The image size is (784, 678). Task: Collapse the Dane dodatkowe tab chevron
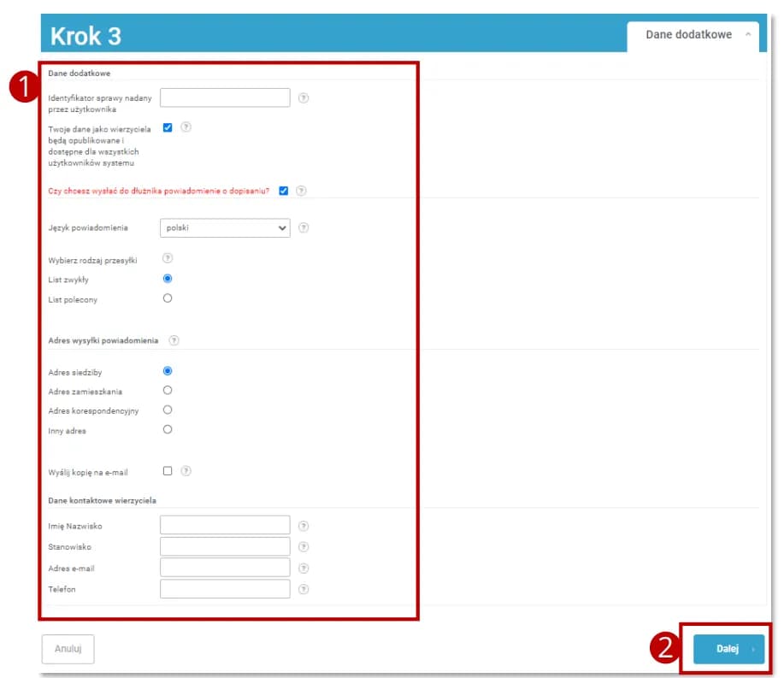coord(748,35)
